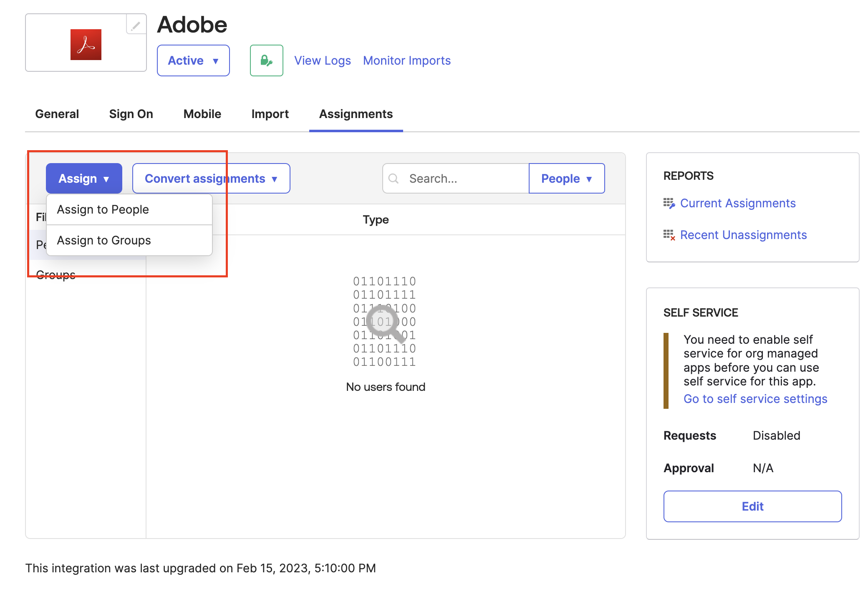The image size is (868, 589).
Task: Open the Recent Unassignments report link
Action: (744, 235)
